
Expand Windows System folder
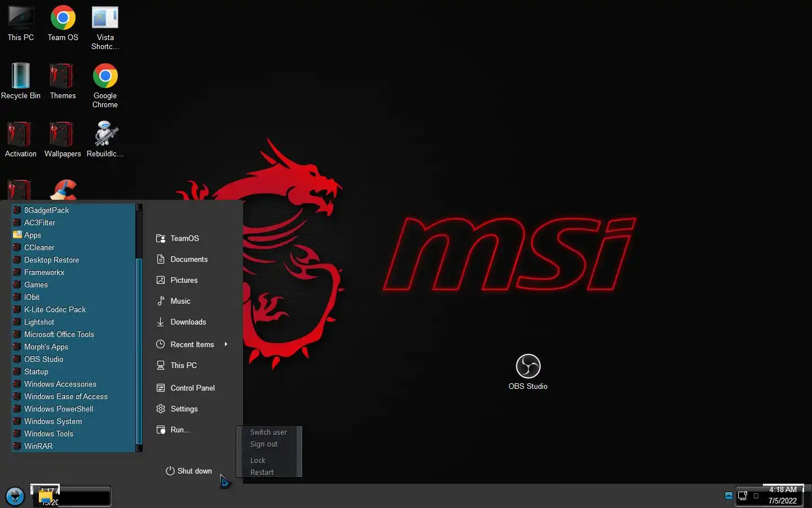(x=74, y=421)
